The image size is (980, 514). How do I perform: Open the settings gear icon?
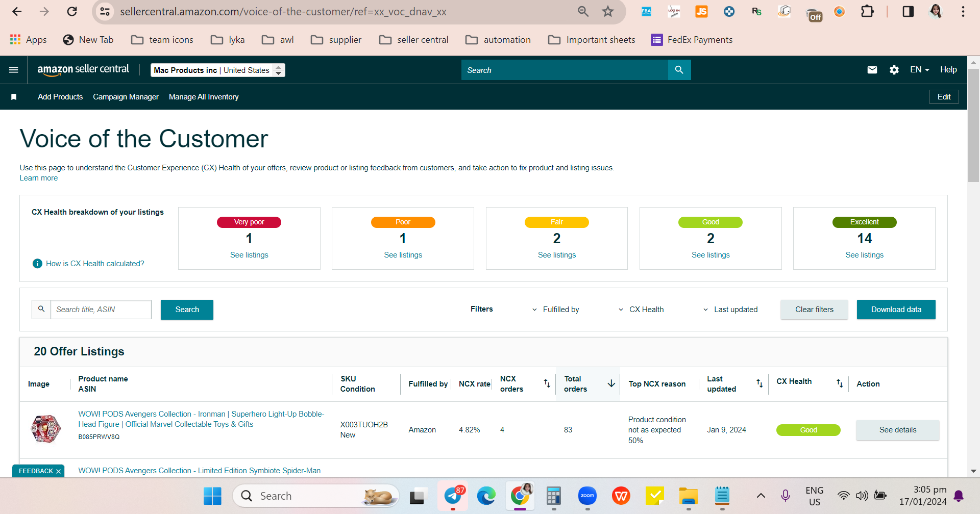pos(894,70)
